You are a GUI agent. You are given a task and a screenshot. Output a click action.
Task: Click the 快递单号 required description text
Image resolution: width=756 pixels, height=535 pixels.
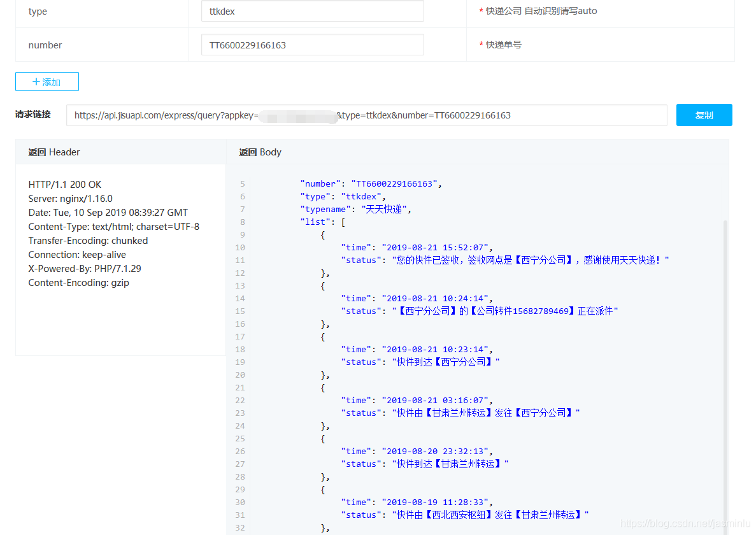504,45
